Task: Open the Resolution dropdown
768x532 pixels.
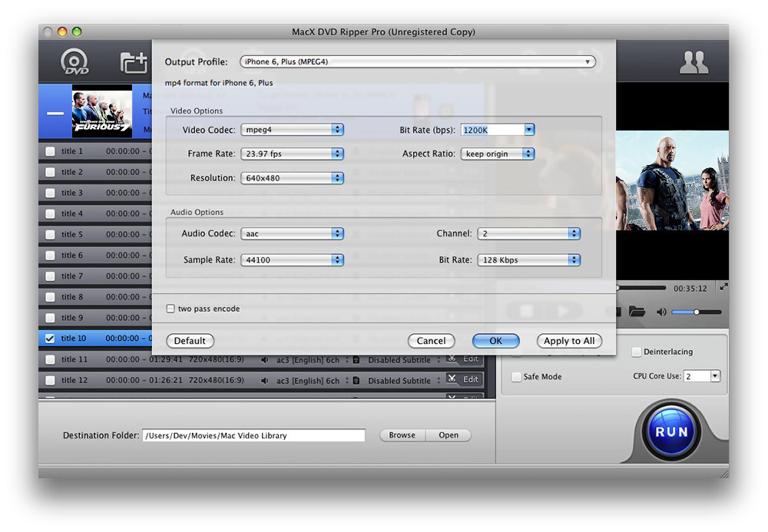Action: 293,178
